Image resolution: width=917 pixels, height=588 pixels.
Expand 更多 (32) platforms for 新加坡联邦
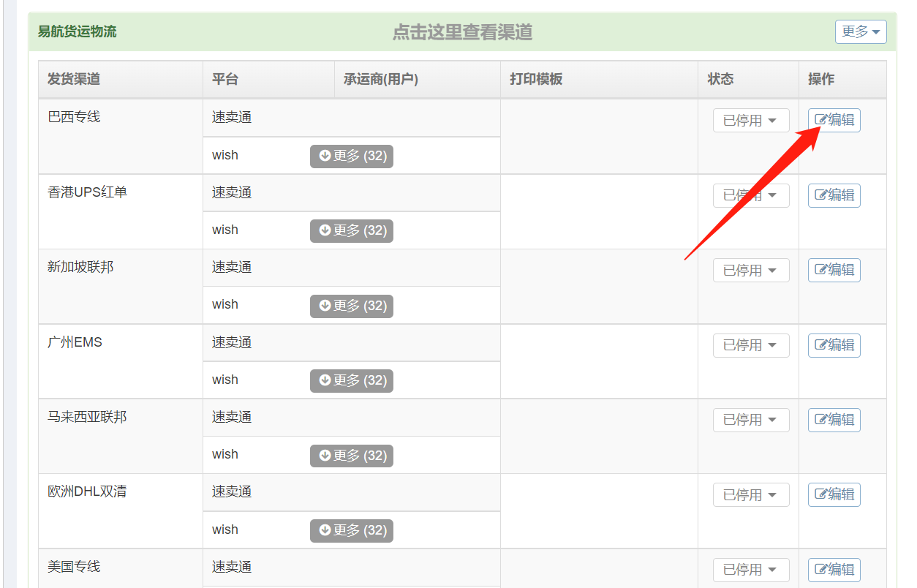click(x=352, y=306)
